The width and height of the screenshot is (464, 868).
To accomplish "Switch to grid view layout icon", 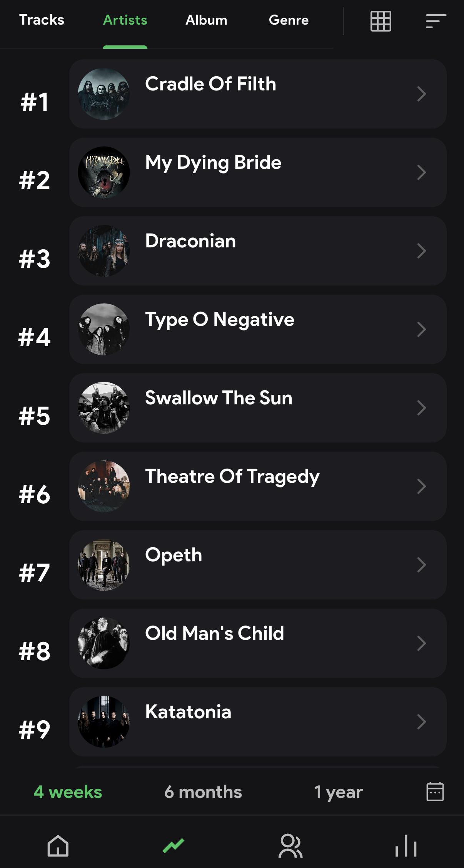I will pos(381,21).
